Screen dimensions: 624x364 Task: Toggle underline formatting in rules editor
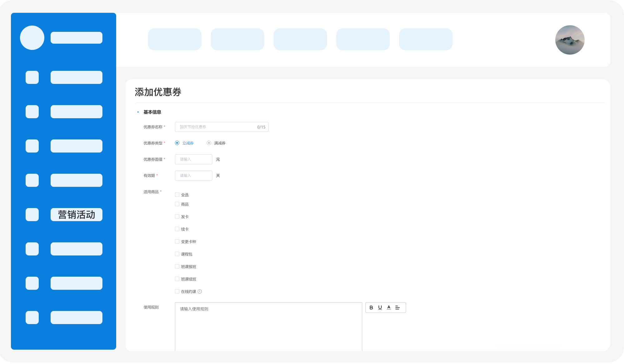point(380,308)
